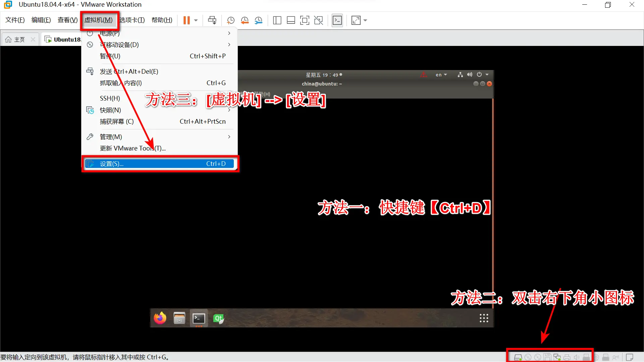Click the first CD/DVD drive status icon
644x362 pixels.
click(x=528, y=357)
